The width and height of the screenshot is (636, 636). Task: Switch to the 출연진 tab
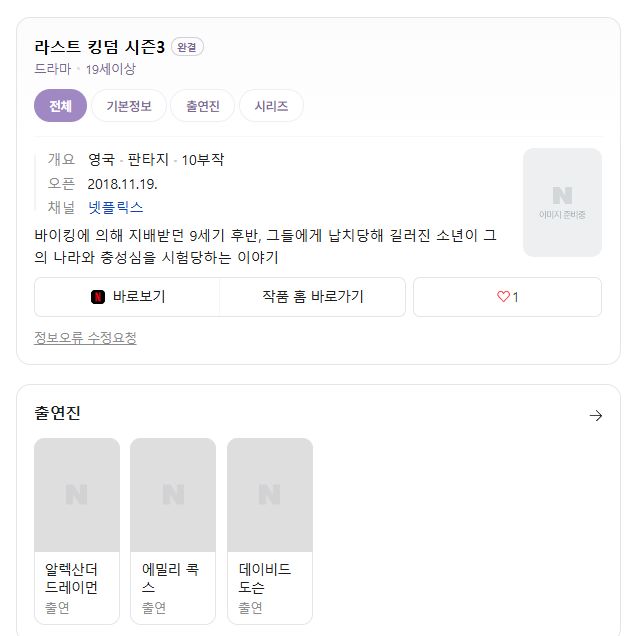coord(202,106)
